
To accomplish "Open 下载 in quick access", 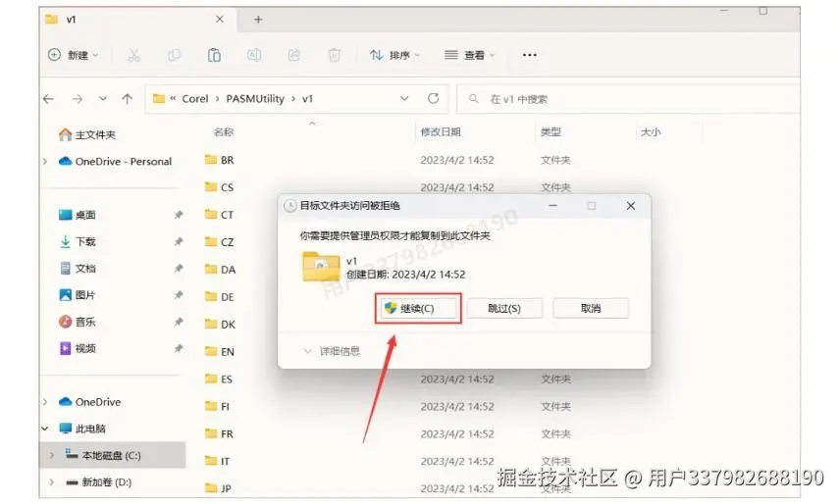I will 78,241.
